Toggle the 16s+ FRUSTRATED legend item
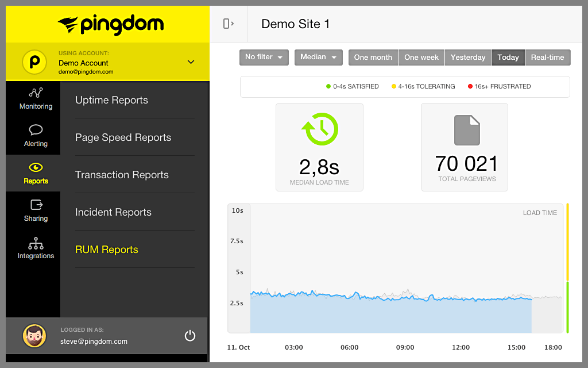This screenshot has width=588, height=368. [x=500, y=86]
